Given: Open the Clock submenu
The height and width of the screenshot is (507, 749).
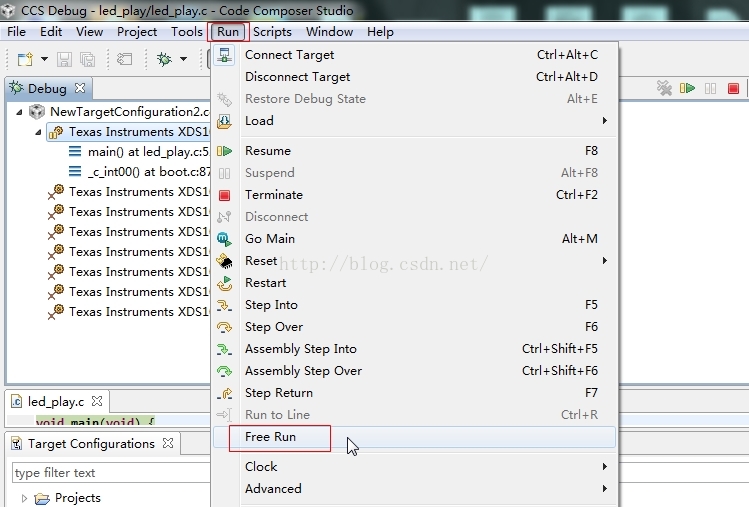Looking at the screenshot, I should click(415, 467).
